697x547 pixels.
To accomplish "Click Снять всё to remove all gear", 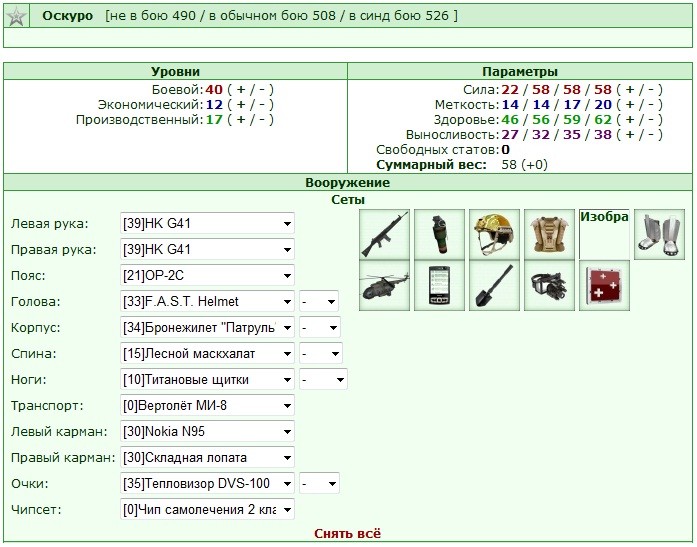I will pyautogui.click(x=347, y=533).
